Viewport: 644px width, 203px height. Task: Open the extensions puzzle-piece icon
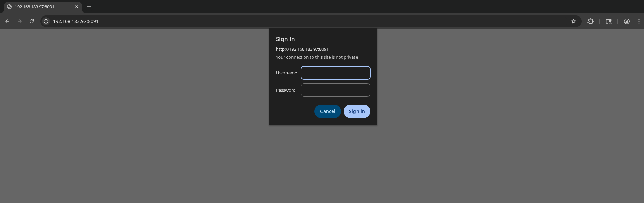point(590,21)
